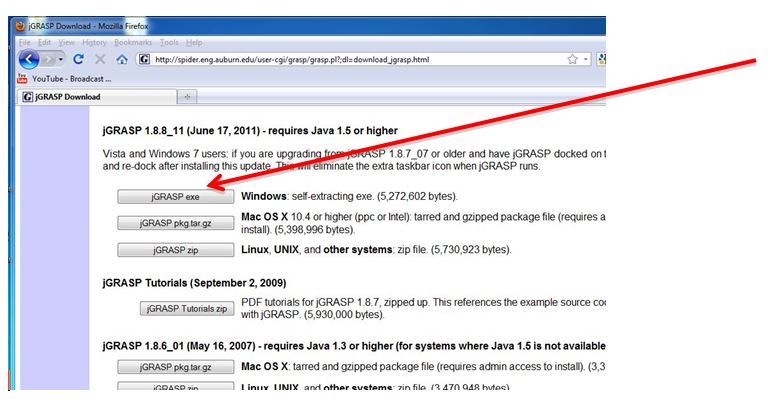Download jGRASP pkg.tar.gz for Mac OS X 10.4
784x410 pixels.
point(176,223)
